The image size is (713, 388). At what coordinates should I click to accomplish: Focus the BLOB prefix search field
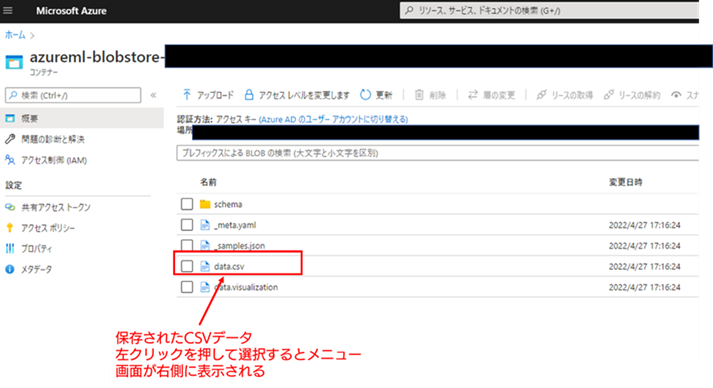tap(437, 153)
